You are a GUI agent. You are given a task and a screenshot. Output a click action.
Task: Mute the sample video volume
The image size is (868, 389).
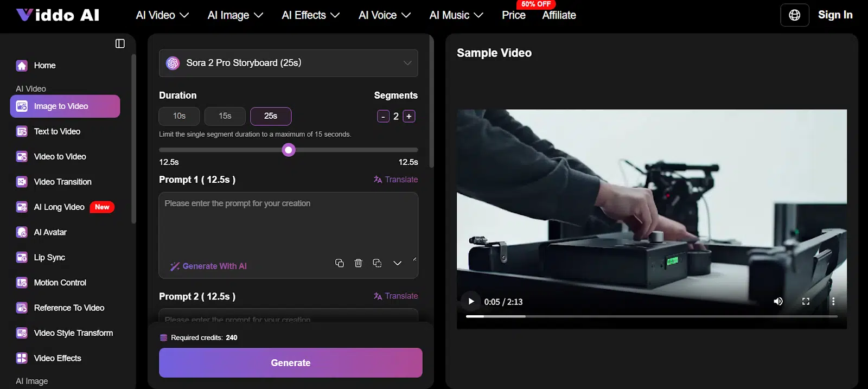[778, 301]
